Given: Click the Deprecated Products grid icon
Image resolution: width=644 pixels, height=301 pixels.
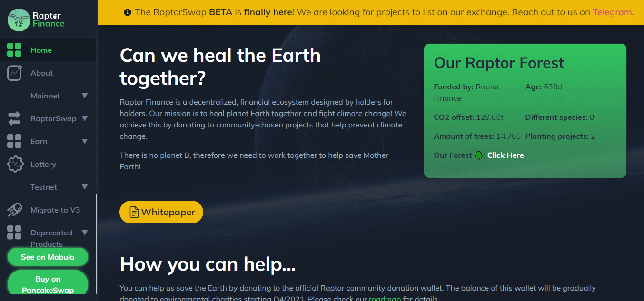Looking at the screenshot, I should click(x=14, y=233).
